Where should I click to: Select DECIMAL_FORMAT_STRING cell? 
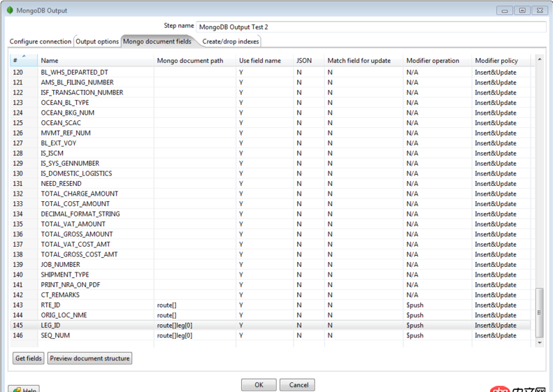95,214
